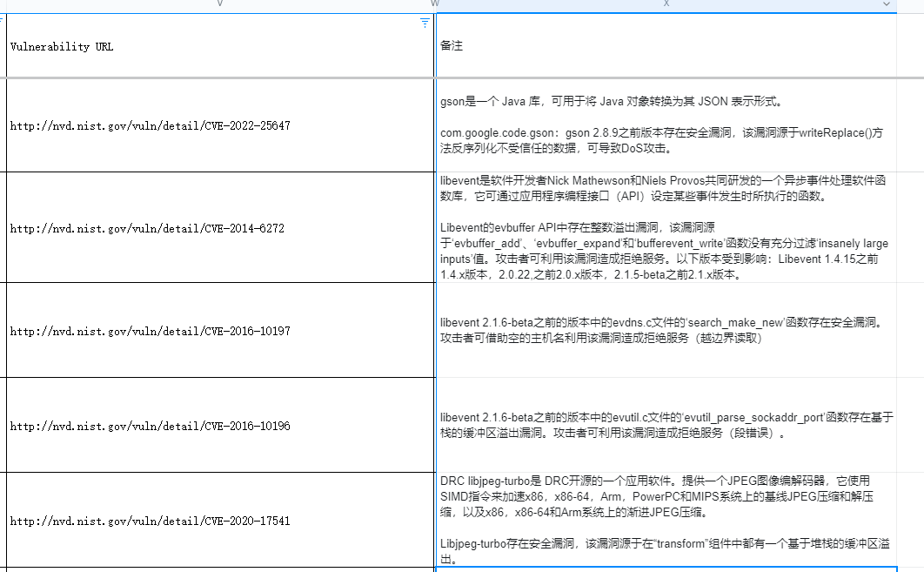The width and height of the screenshot is (924, 572).
Task: Click the empty cell right of gson note
Action: (x=910, y=125)
